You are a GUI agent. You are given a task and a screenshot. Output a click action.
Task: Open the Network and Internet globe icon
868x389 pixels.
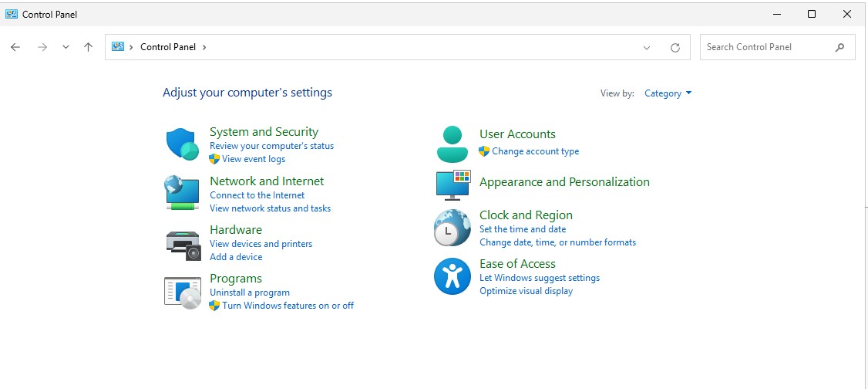(182, 193)
